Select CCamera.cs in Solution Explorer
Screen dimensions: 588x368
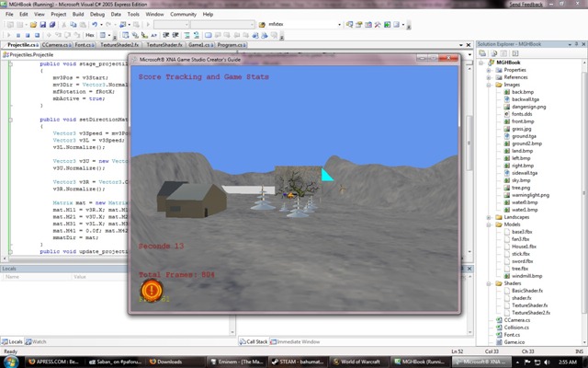(x=516, y=320)
